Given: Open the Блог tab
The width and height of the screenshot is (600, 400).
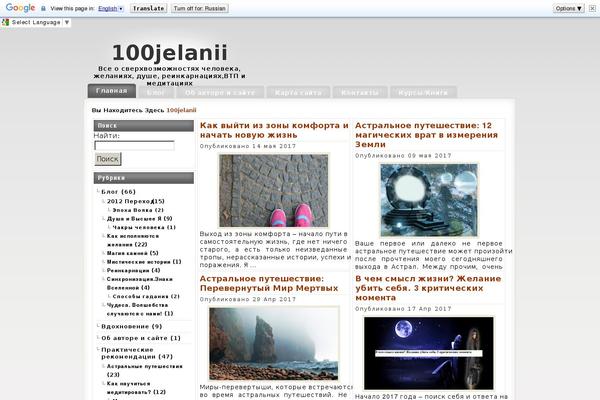Looking at the screenshot, I should [x=156, y=93].
